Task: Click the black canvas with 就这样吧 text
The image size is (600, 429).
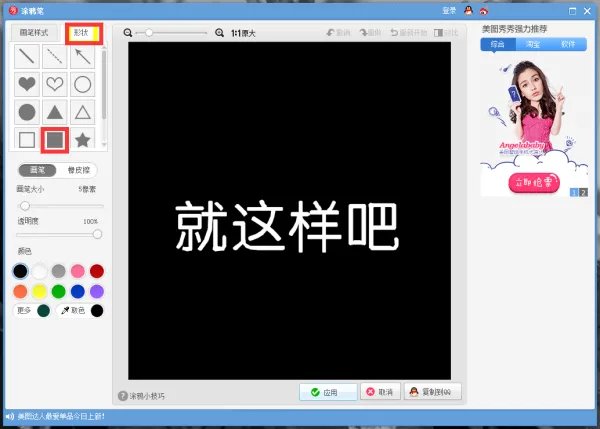Action: tap(290, 210)
